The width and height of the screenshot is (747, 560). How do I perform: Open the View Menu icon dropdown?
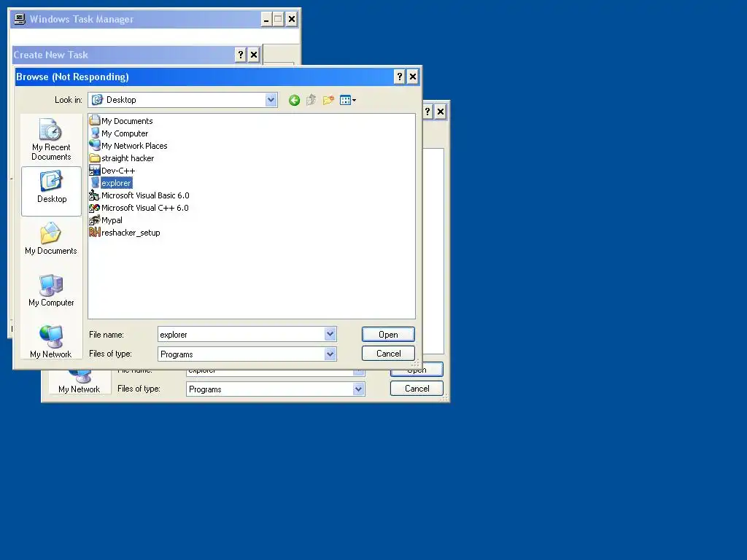348,100
